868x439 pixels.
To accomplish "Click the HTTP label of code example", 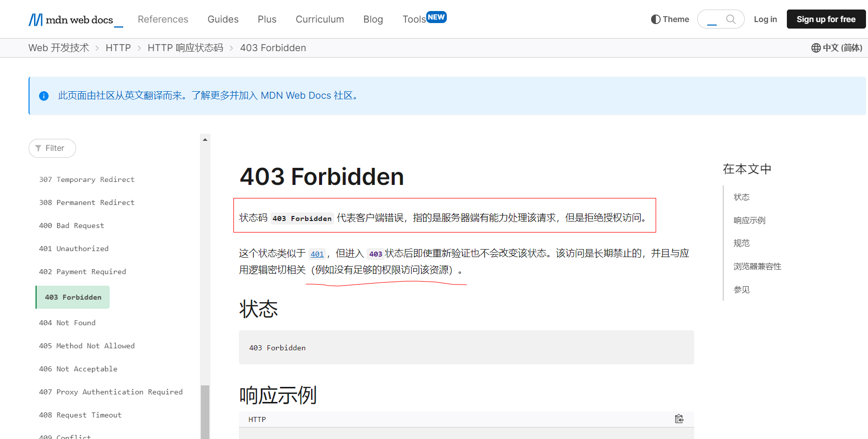I will (x=257, y=419).
